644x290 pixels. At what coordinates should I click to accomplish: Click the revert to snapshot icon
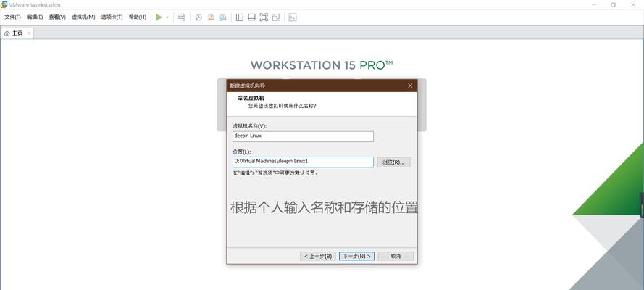click(x=211, y=17)
